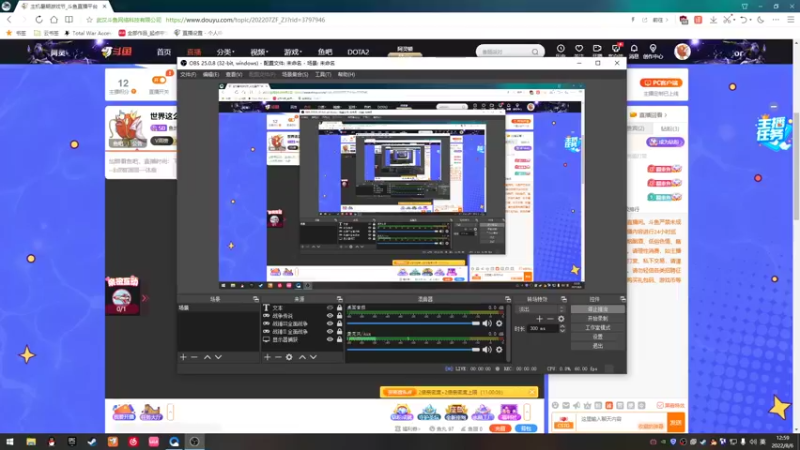Move the selected source down
The width and height of the screenshot is (800, 450).
pyautogui.click(x=313, y=357)
